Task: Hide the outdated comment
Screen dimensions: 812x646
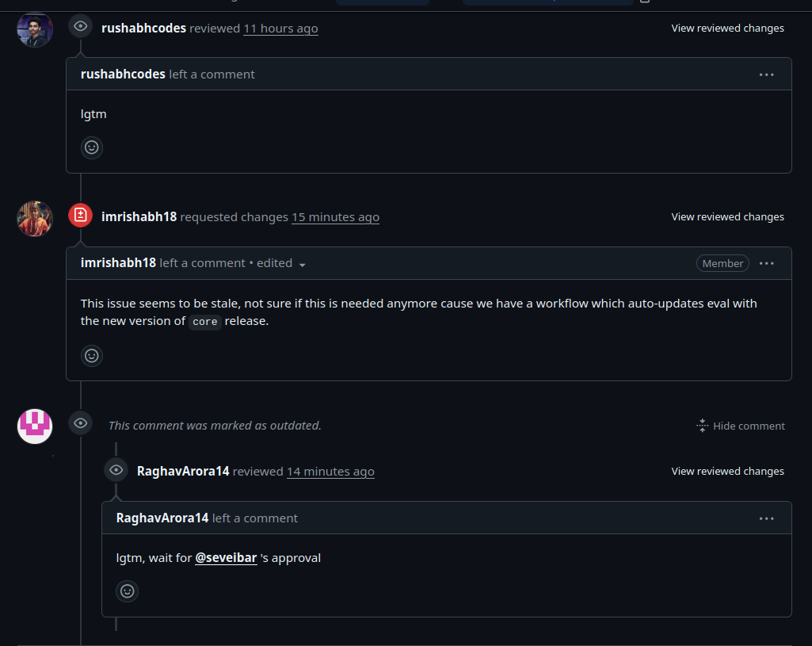Action: tap(741, 426)
